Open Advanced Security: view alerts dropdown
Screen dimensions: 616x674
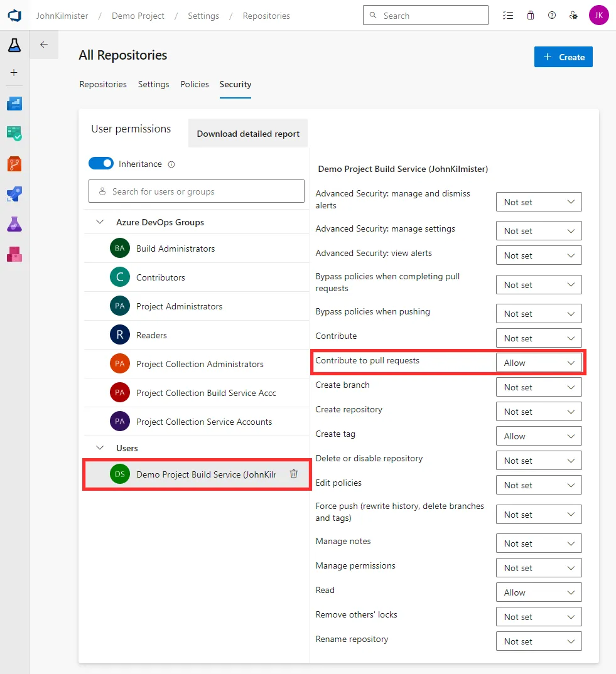point(539,255)
